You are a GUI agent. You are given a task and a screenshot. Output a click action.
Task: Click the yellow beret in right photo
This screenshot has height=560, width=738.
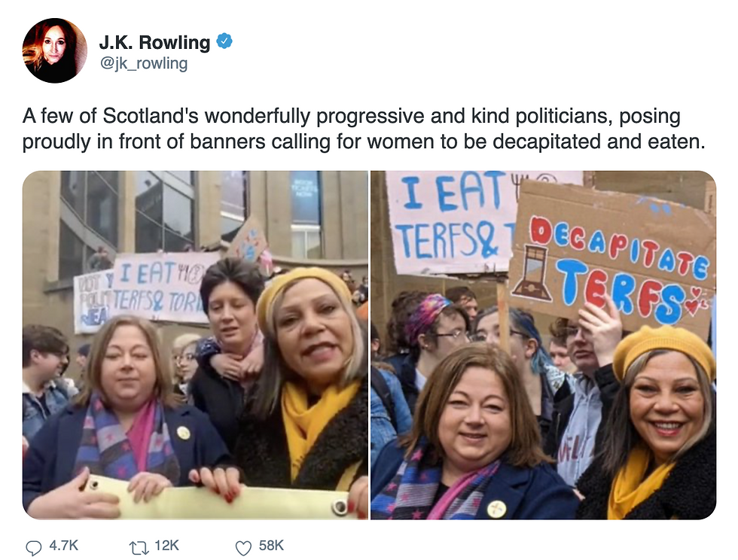pyautogui.click(x=663, y=348)
